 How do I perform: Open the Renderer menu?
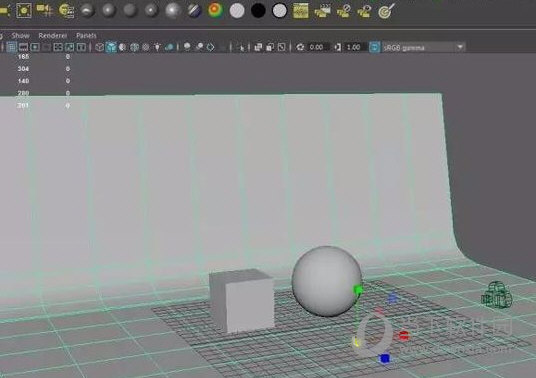(x=53, y=36)
